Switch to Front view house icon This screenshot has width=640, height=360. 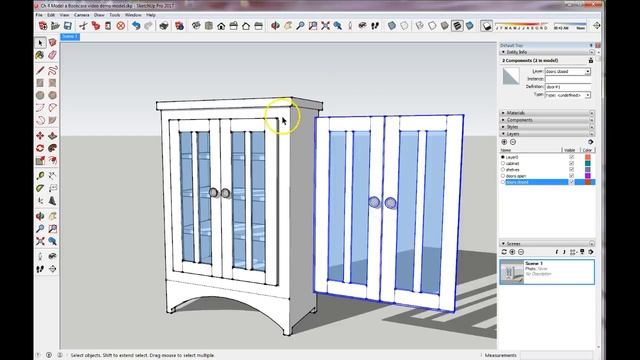pos(221,26)
